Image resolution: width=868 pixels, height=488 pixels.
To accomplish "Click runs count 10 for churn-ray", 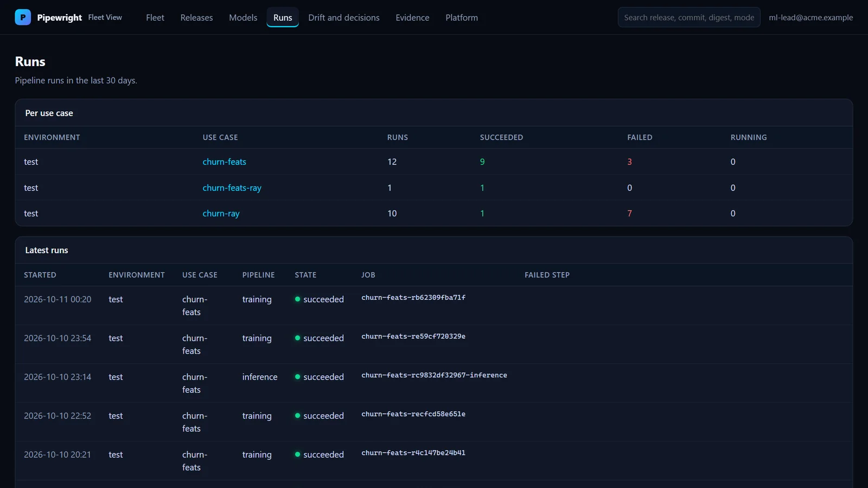I will pos(392,213).
